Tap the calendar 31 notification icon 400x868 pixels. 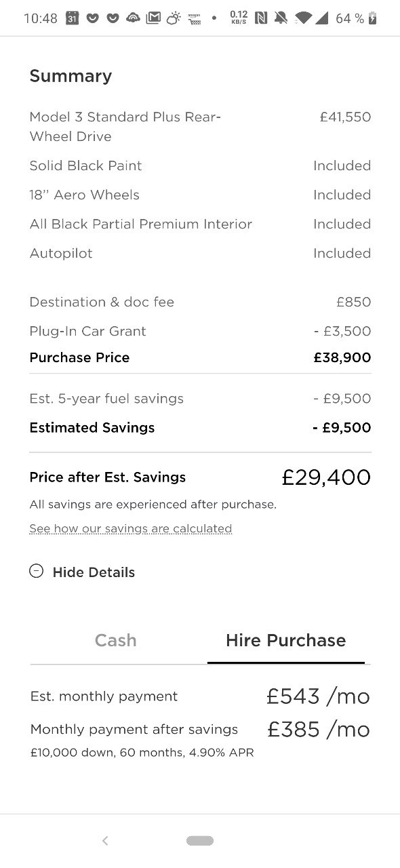pos(73,18)
